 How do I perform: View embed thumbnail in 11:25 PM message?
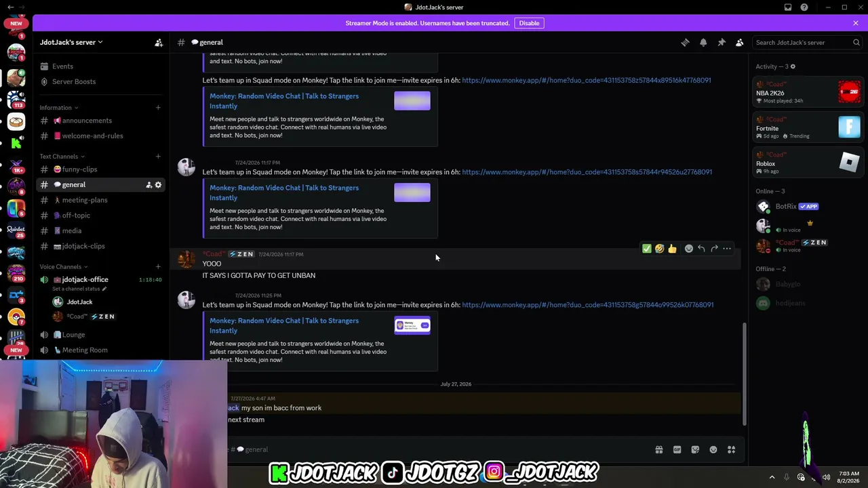pyautogui.click(x=412, y=326)
